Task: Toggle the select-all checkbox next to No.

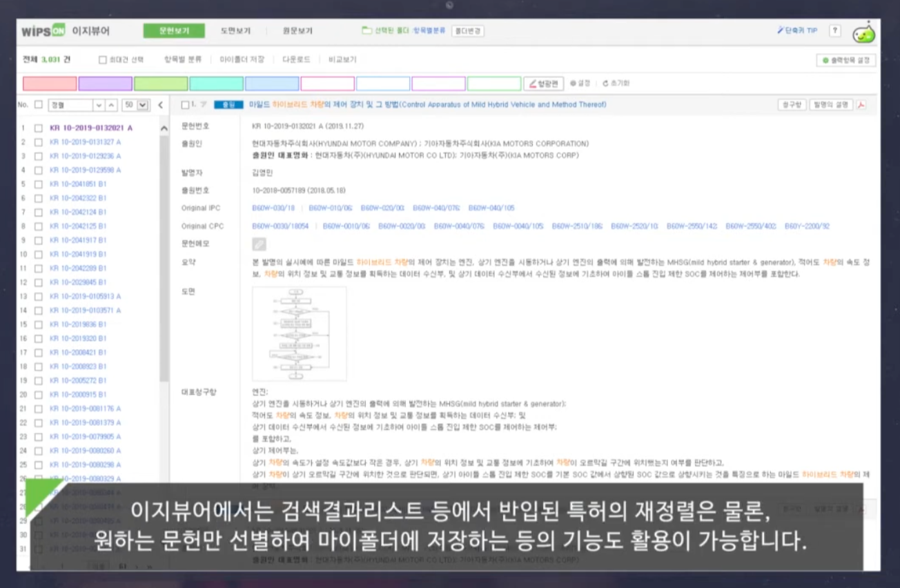Action: (x=39, y=105)
